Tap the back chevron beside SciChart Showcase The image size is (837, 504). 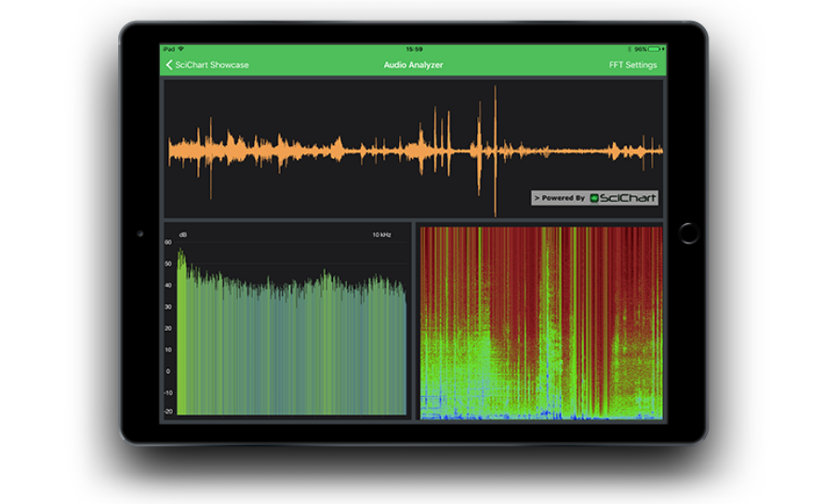tap(169, 65)
